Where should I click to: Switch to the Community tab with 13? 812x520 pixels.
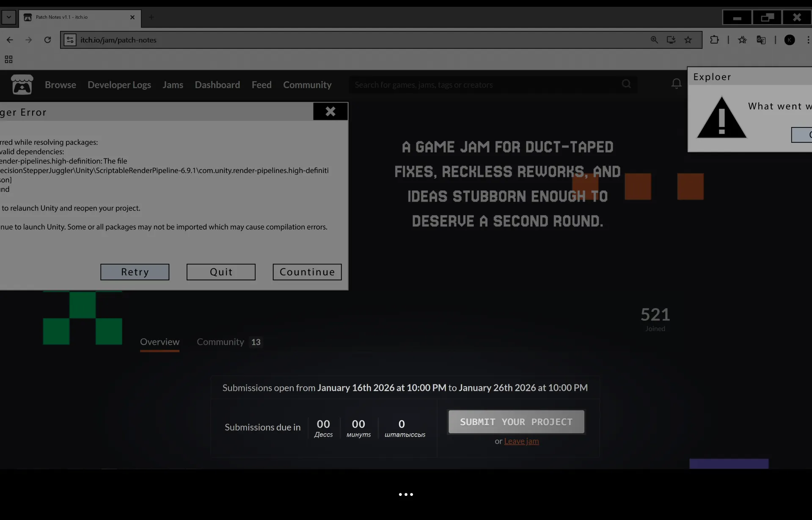click(229, 342)
